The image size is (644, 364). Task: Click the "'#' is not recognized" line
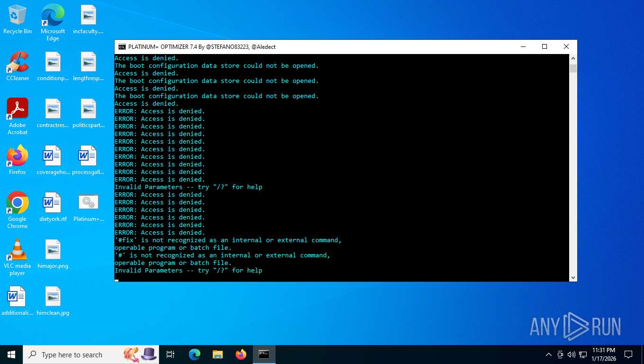tap(223, 255)
